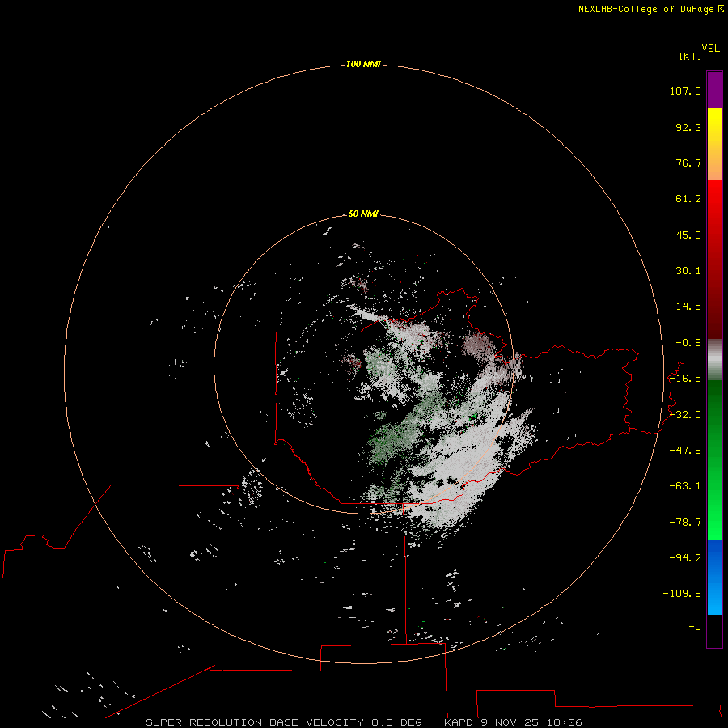The image size is (728, 728).
Task: Pick the green segment of velocity scale
Action: (x=714, y=459)
